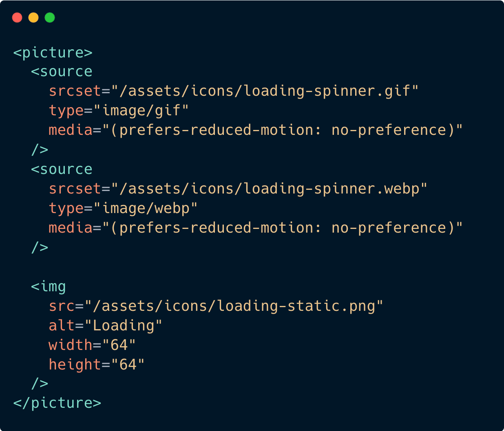Click the loading-spinner.gif srcset path
Viewport: 504px width, 431px height.
(265, 91)
